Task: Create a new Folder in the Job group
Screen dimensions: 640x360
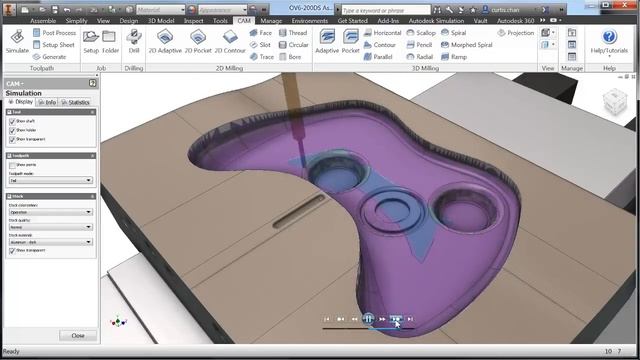Action: point(110,42)
